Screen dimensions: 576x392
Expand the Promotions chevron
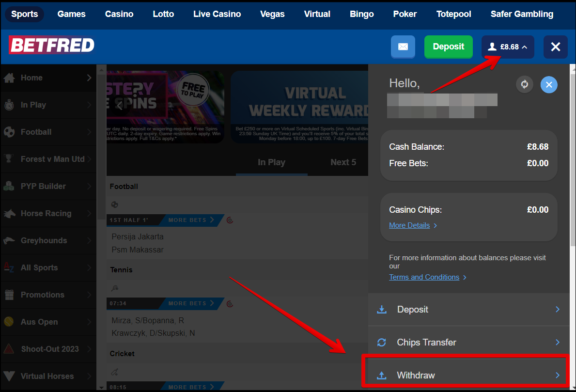click(89, 295)
